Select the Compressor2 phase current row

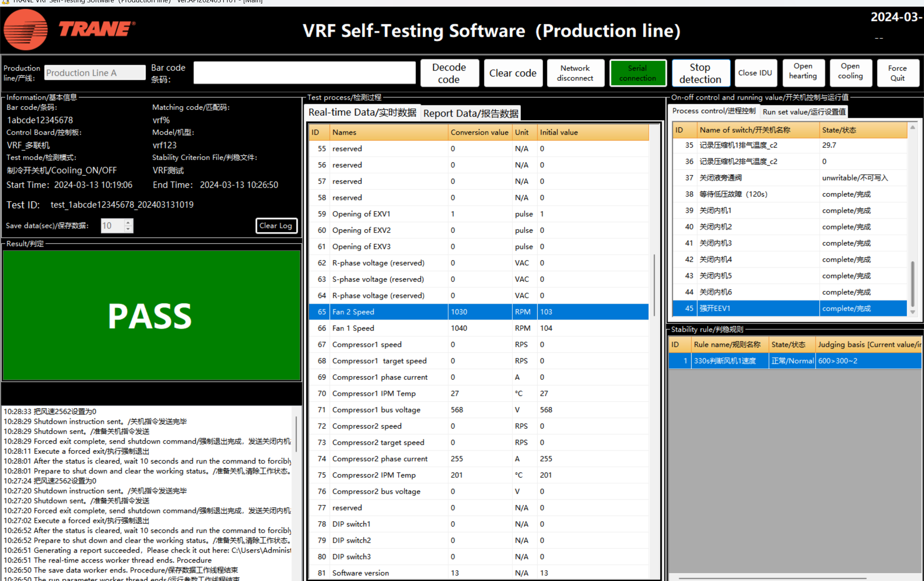coord(479,459)
